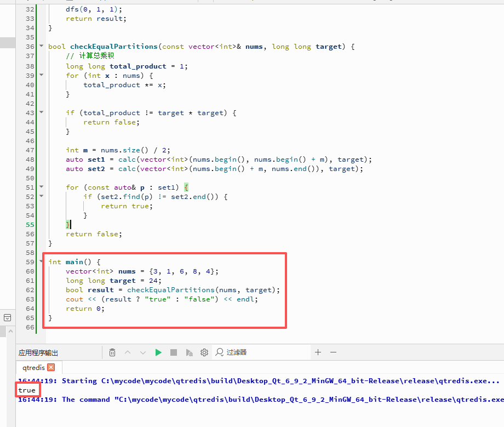Click 'int m = nums.size() / 2;' line
The width and height of the screenshot is (504, 427).
(118, 150)
